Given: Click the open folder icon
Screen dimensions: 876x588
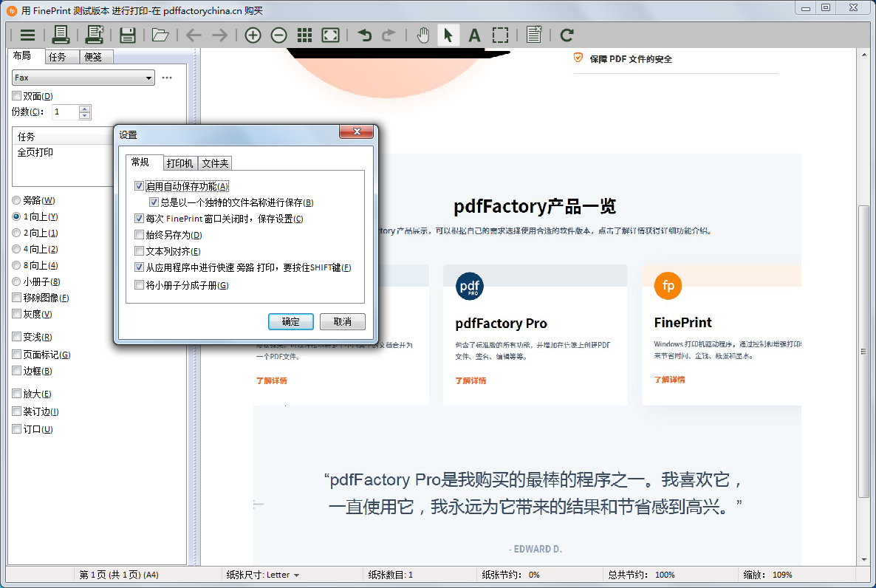Looking at the screenshot, I should pos(160,35).
